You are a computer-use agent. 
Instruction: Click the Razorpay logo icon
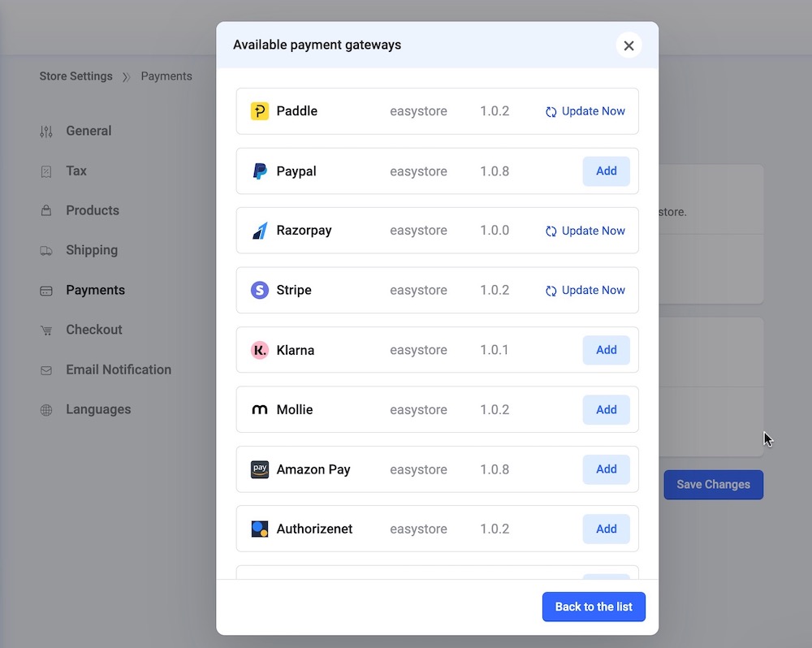coord(259,231)
